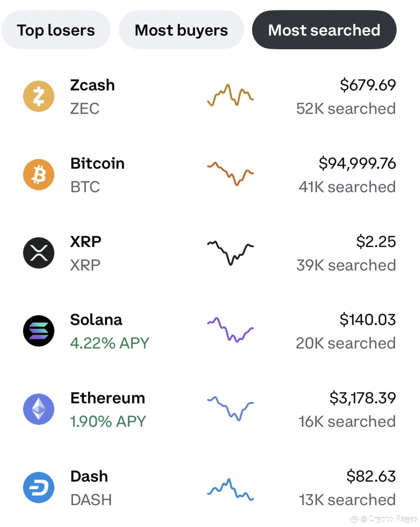
Task: Switch to the Top losers tab
Action: pos(56,30)
